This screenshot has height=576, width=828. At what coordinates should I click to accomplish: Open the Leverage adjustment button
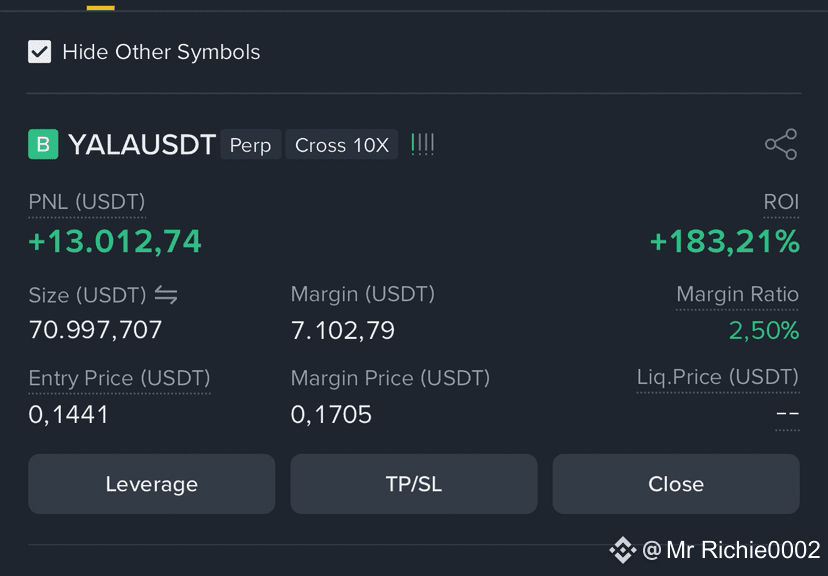tap(152, 484)
